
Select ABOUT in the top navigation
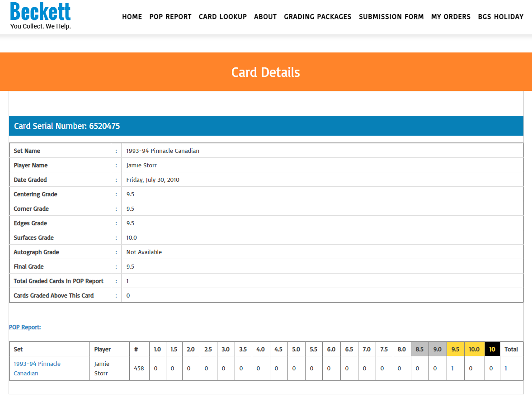(265, 17)
